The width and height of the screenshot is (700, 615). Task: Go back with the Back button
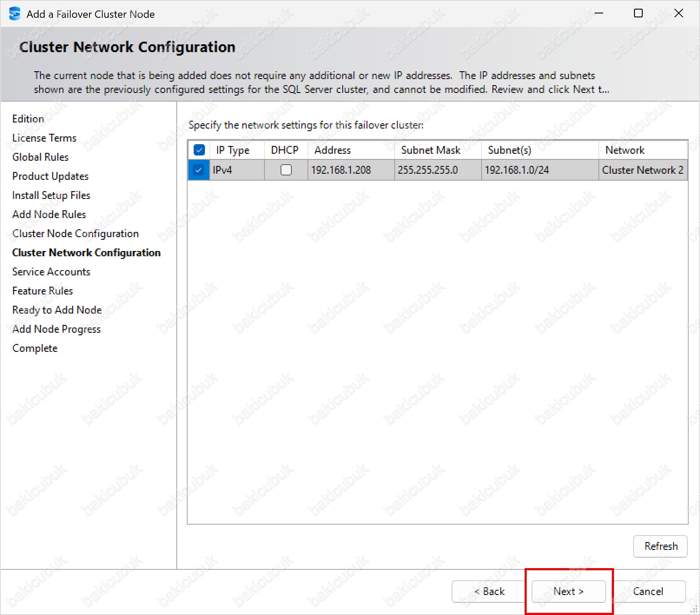click(x=489, y=591)
